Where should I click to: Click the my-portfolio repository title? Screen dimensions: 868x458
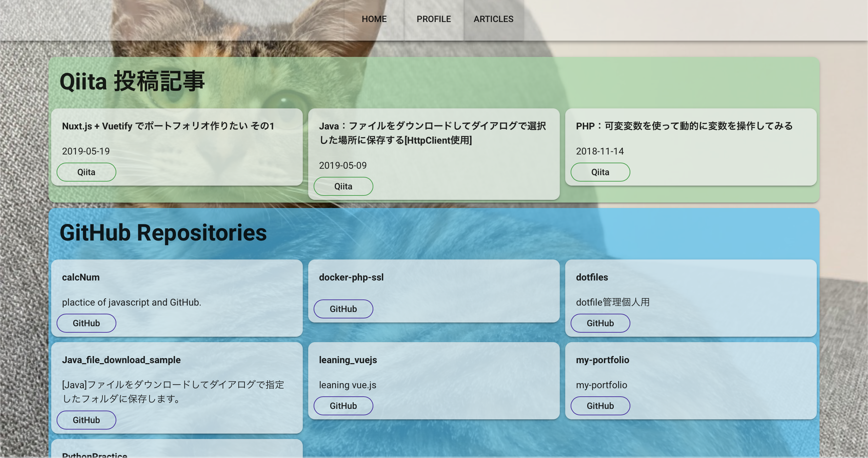(x=603, y=360)
